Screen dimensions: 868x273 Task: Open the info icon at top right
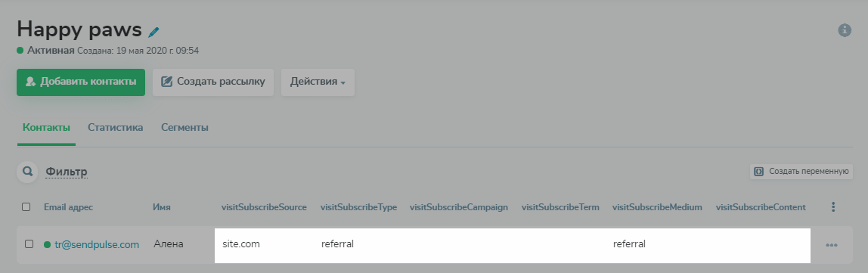[x=845, y=30]
